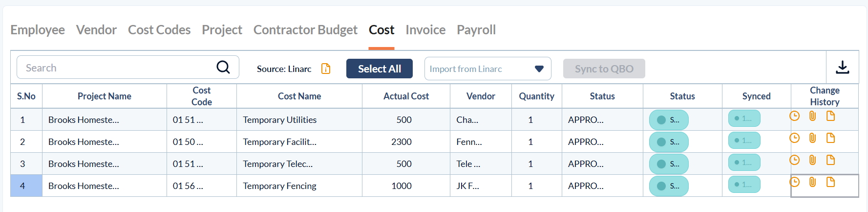This screenshot has width=868, height=212.
Task: Open the Import from Linarc dropdown
Action: (x=487, y=69)
